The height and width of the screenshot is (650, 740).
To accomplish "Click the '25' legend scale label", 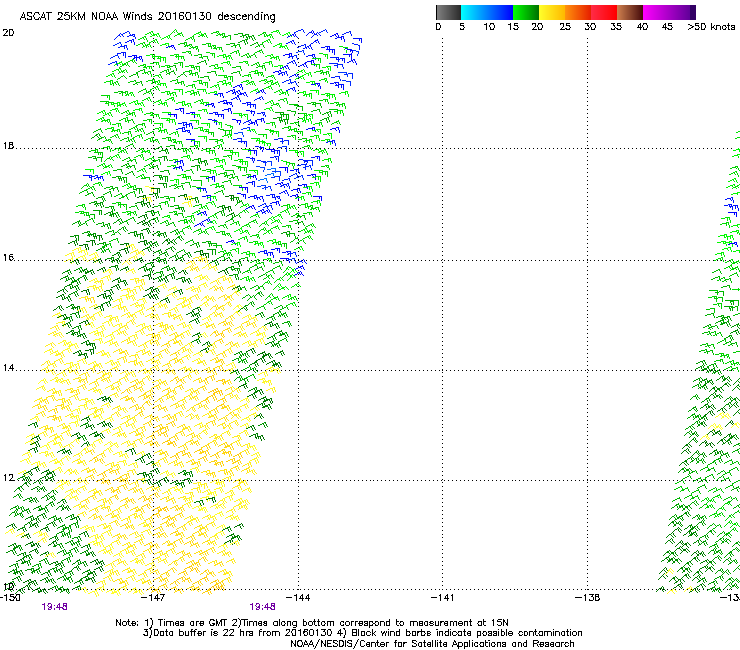I will tap(565, 27).
